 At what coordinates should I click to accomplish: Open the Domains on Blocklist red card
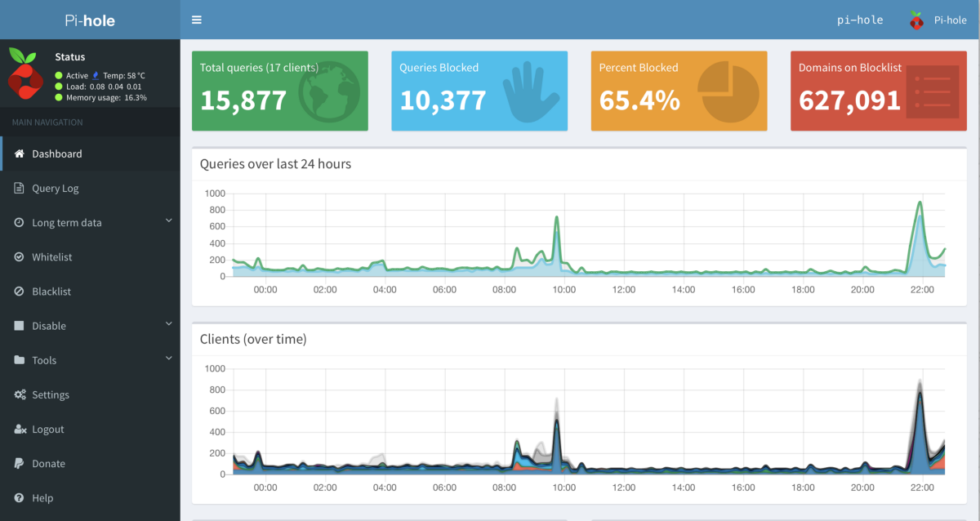(x=879, y=91)
